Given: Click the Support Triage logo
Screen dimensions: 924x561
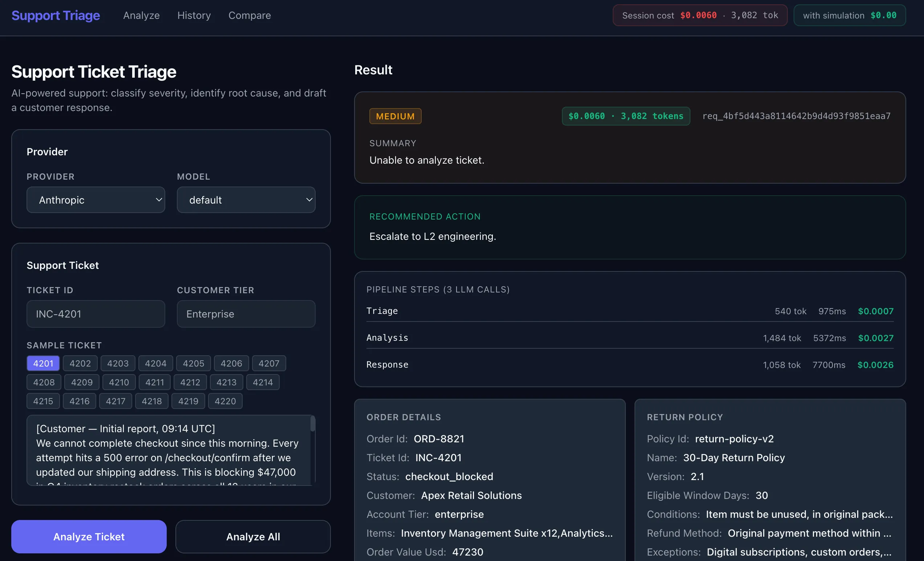Looking at the screenshot, I should point(56,15).
